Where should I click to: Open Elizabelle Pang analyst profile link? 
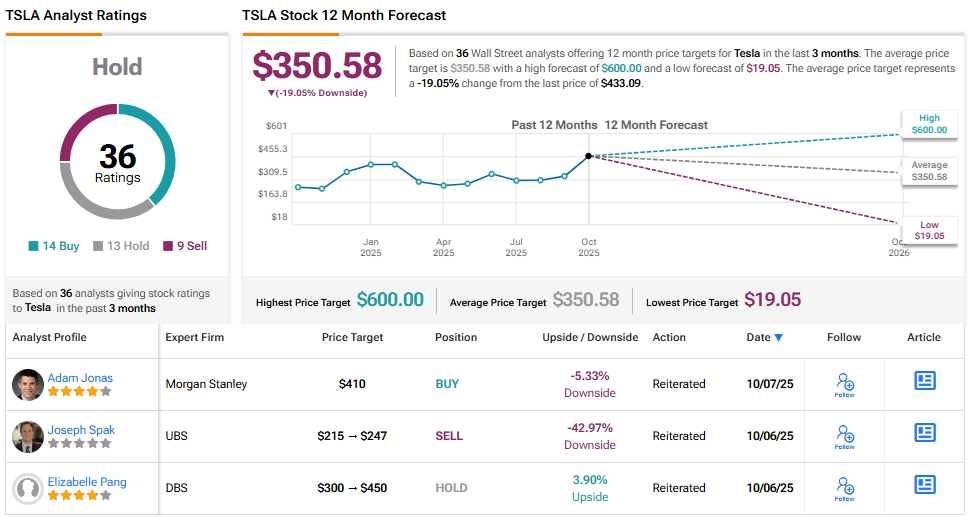87,482
